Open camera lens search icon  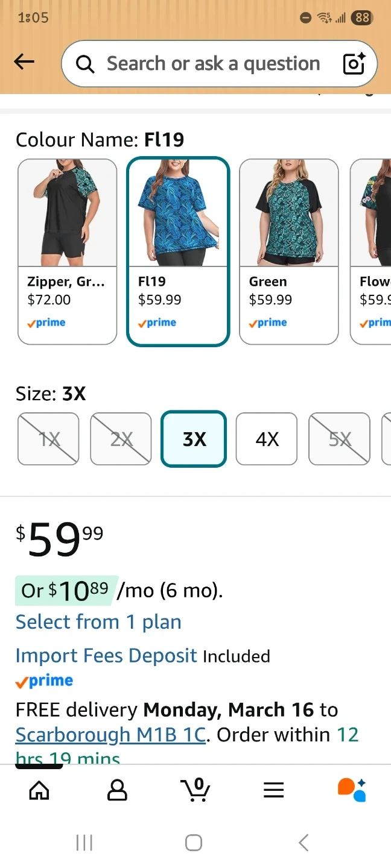[354, 64]
